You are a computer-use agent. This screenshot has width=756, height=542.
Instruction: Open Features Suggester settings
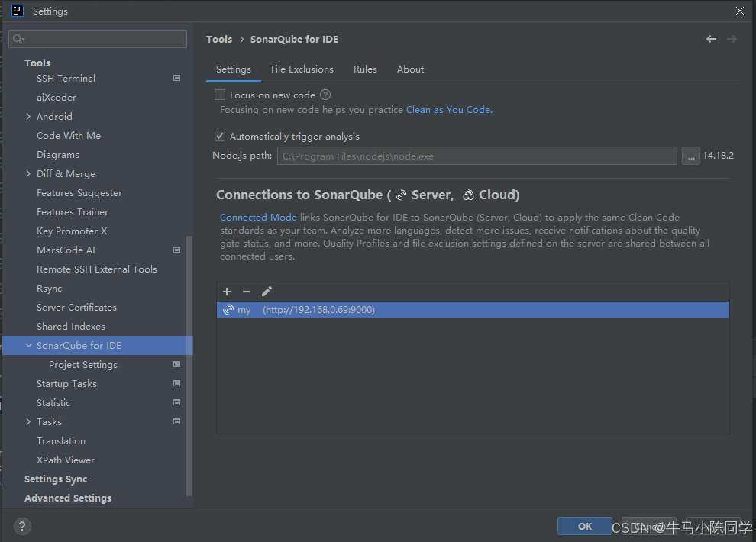79,193
